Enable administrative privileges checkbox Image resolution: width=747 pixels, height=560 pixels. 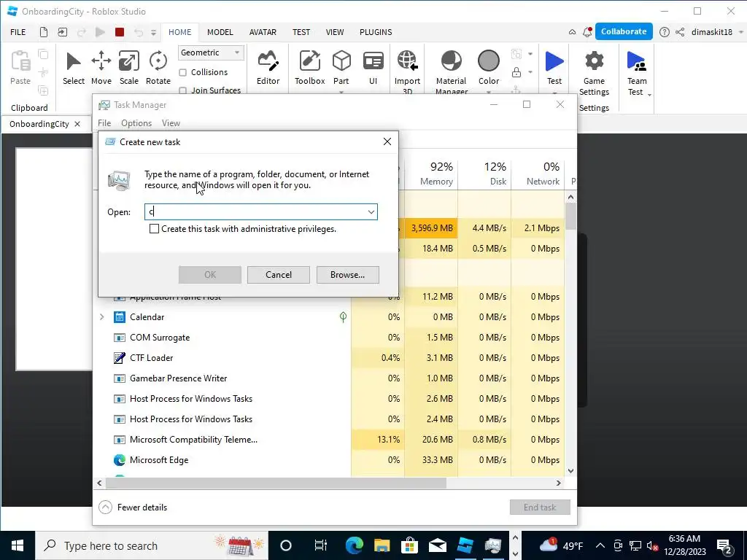[x=154, y=228]
